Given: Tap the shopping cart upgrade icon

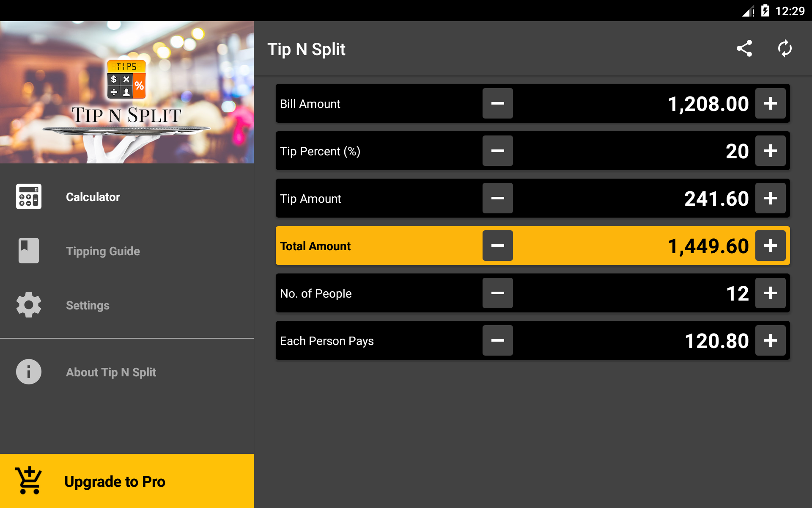Looking at the screenshot, I should pyautogui.click(x=29, y=480).
